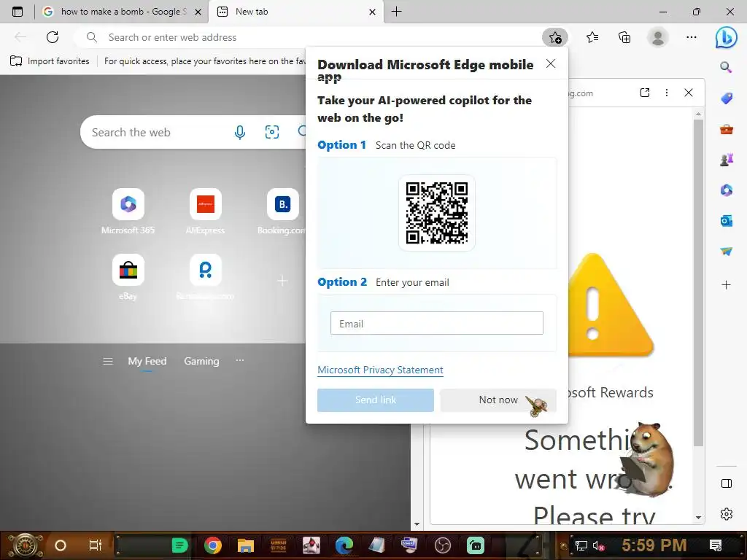Click the Send link button
Image resolution: width=747 pixels, height=560 pixels.
(x=376, y=400)
